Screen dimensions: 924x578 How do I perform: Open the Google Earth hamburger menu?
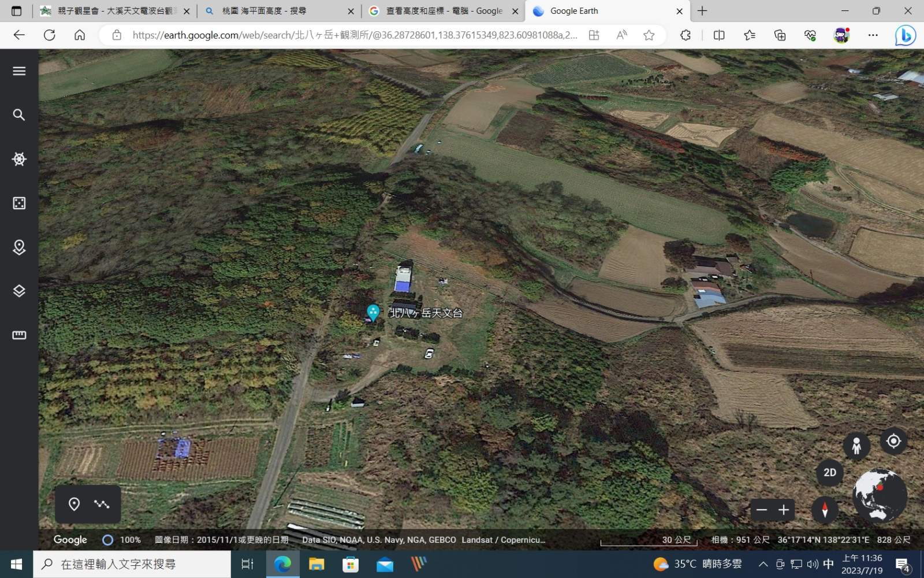[x=19, y=71]
